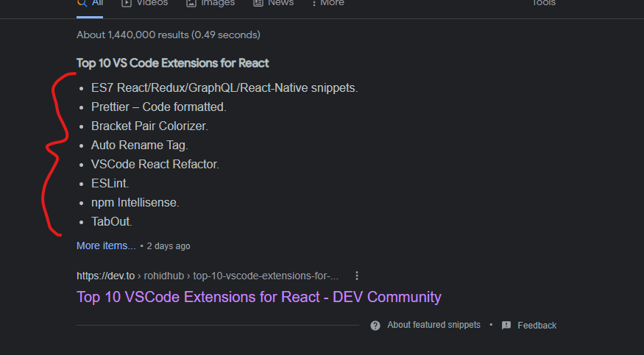Click the VSCode React Refactor list item
The height and width of the screenshot is (355, 644).
tap(155, 164)
